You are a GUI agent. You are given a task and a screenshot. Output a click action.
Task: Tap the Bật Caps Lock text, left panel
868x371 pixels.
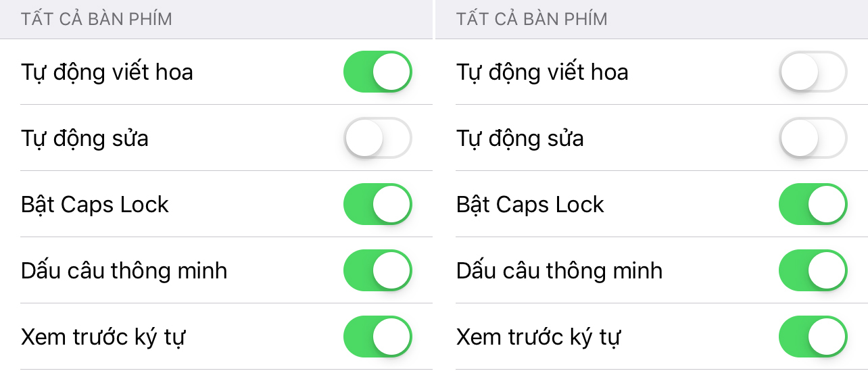pos(95,204)
